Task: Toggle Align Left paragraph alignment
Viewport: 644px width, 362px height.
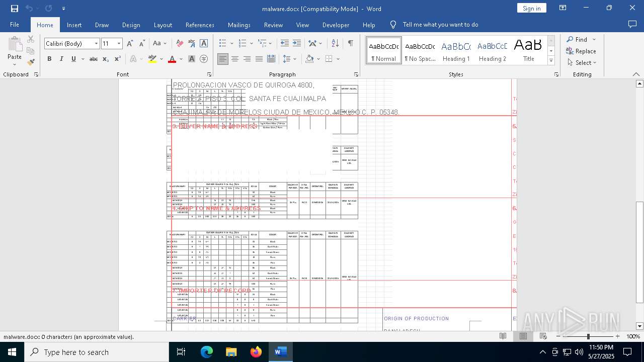Action: click(223, 59)
